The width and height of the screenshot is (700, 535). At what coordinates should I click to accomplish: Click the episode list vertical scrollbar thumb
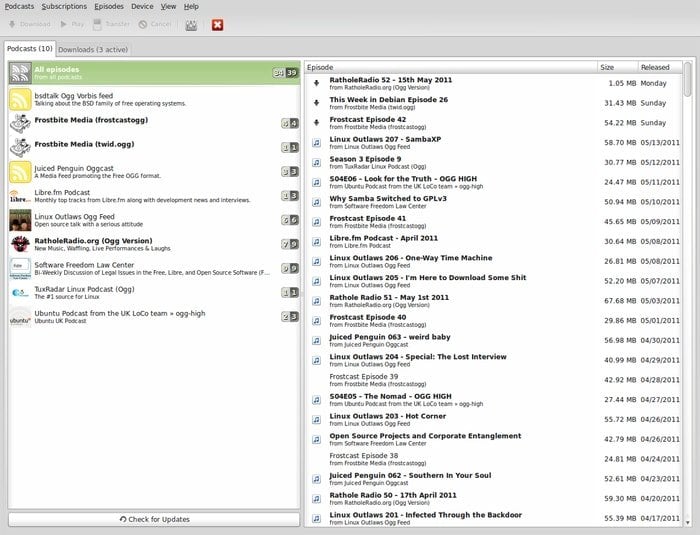pos(688,79)
